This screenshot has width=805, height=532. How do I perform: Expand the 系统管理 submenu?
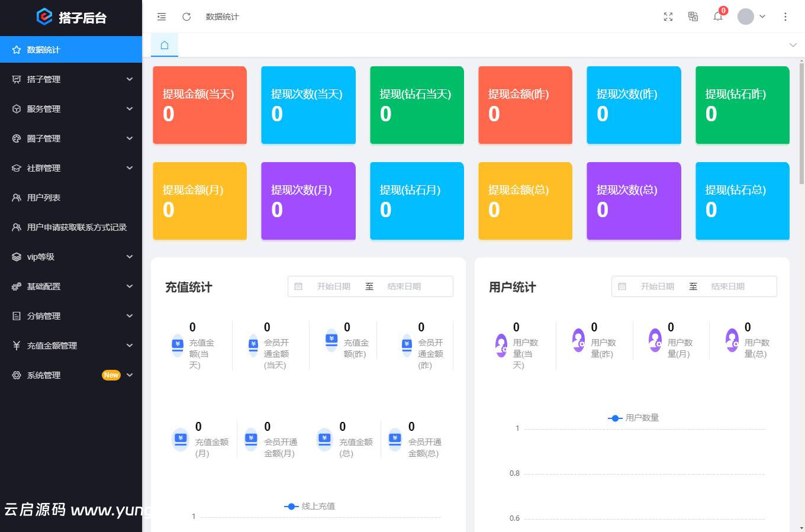[71, 375]
